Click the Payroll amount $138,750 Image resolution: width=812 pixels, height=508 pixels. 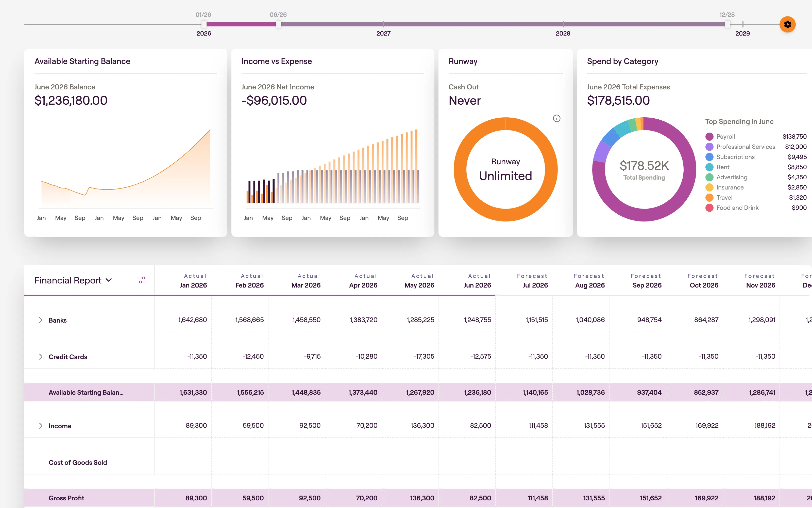(794, 136)
